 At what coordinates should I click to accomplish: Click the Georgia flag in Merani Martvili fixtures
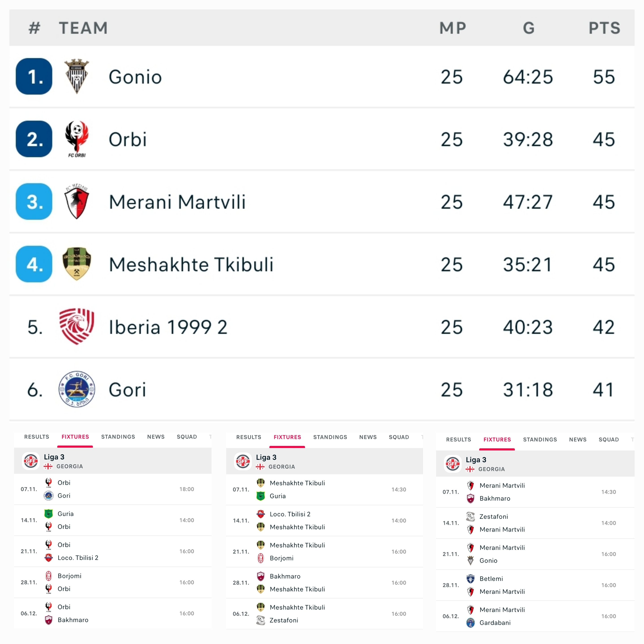(x=470, y=469)
